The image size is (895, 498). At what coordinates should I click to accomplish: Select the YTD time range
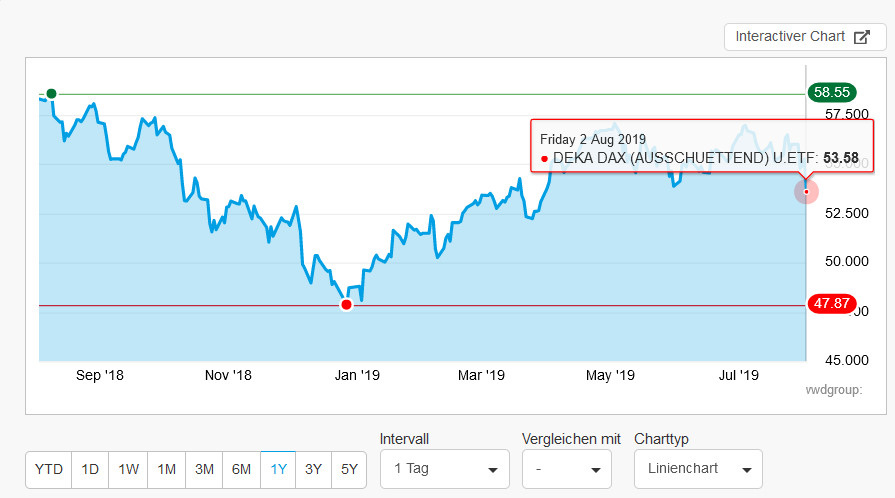pyautogui.click(x=48, y=469)
